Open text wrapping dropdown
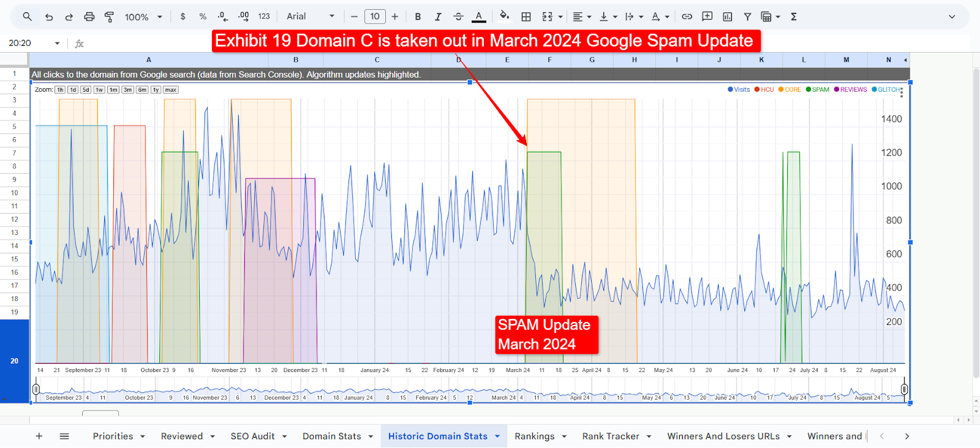The image size is (980, 448). [634, 17]
